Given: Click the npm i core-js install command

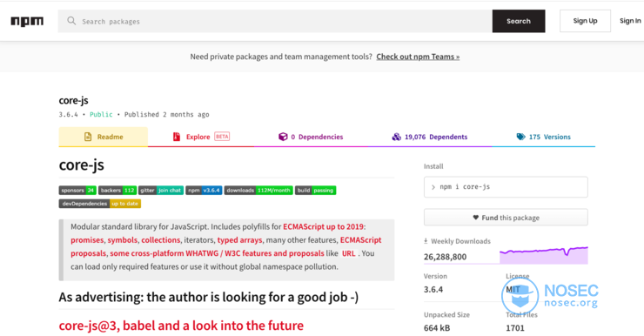Looking at the screenshot, I should 506,187.
